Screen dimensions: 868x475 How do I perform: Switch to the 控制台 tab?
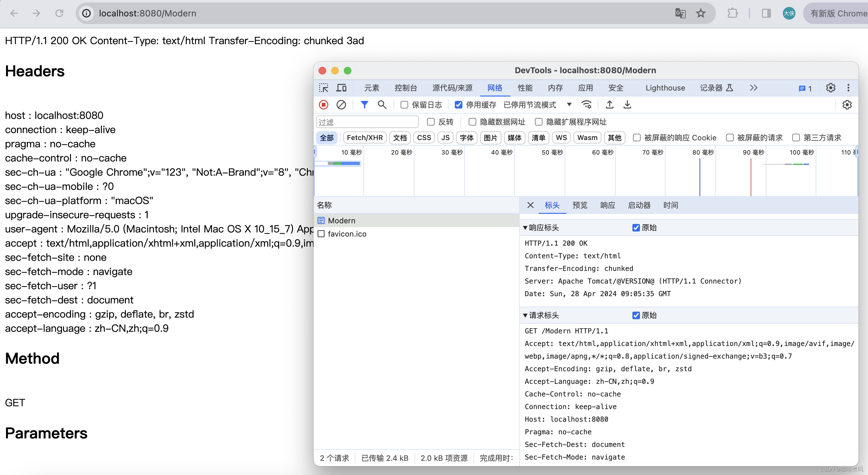(406, 88)
